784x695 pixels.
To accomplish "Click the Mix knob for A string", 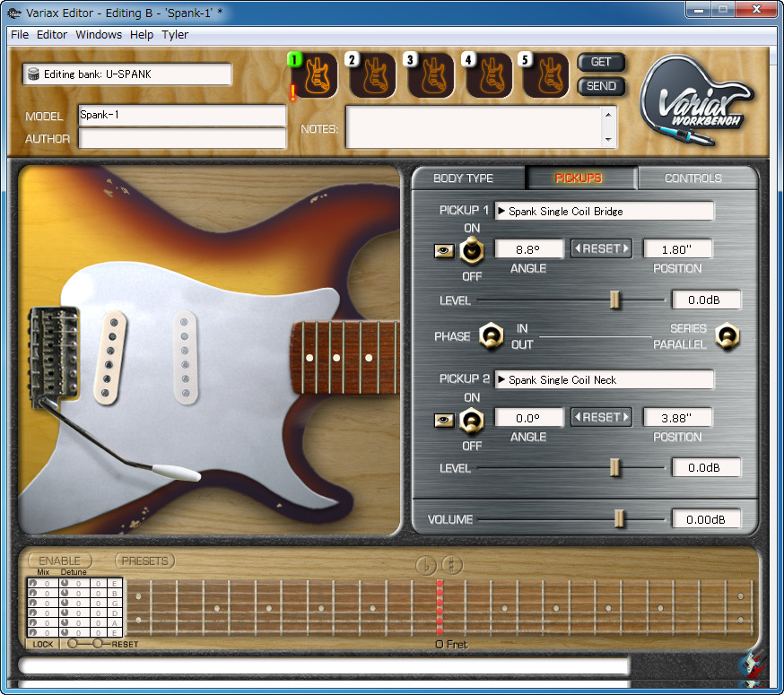I will pos(33,622).
